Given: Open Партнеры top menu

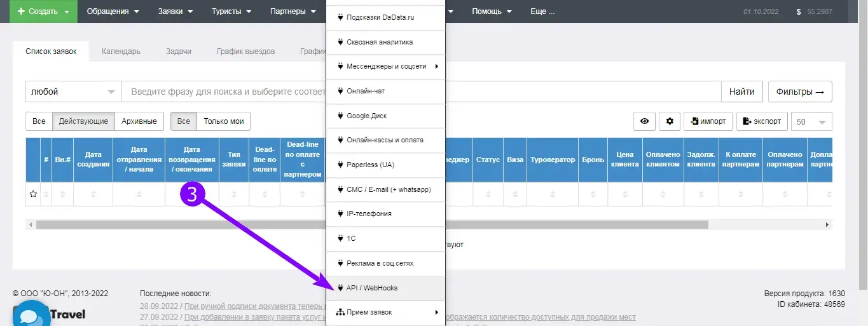Looking at the screenshot, I should [x=293, y=11].
